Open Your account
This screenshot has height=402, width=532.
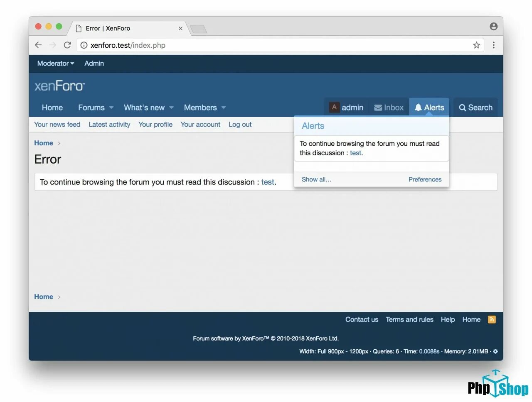pyautogui.click(x=200, y=125)
